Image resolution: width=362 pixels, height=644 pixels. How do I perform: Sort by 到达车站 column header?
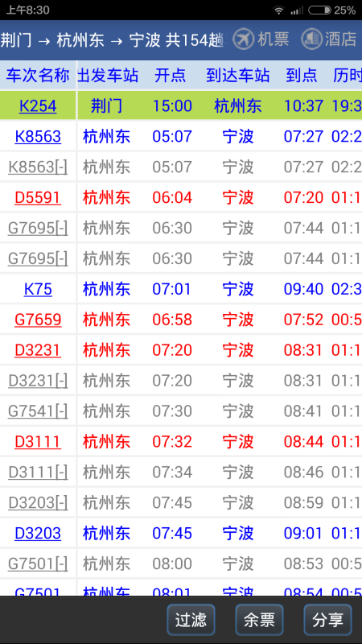238,76
